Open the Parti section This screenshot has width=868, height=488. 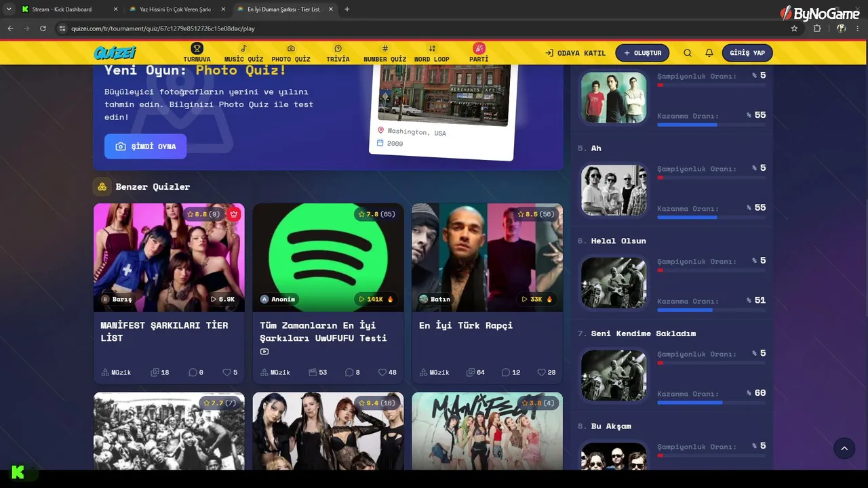(x=479, y=53)
